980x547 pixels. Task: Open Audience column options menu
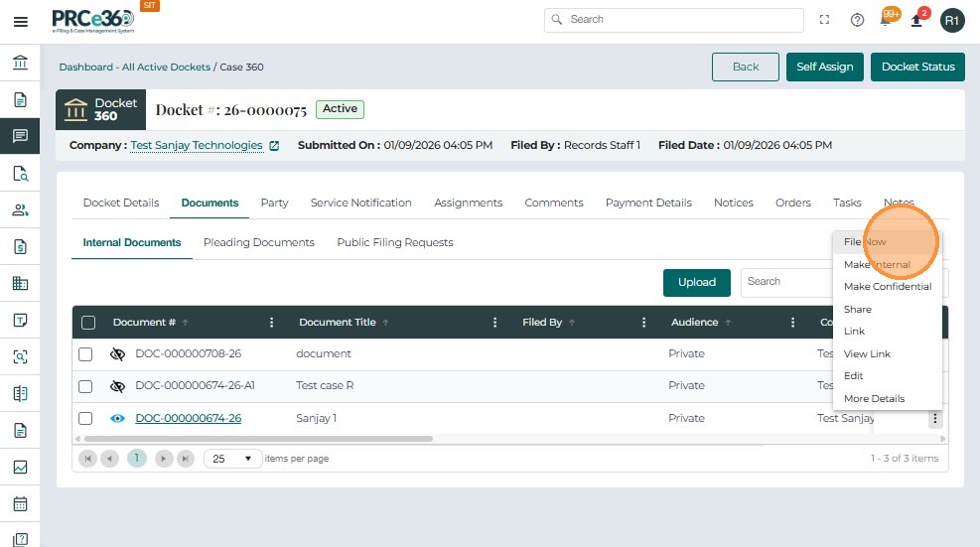[x=792, y=323]
